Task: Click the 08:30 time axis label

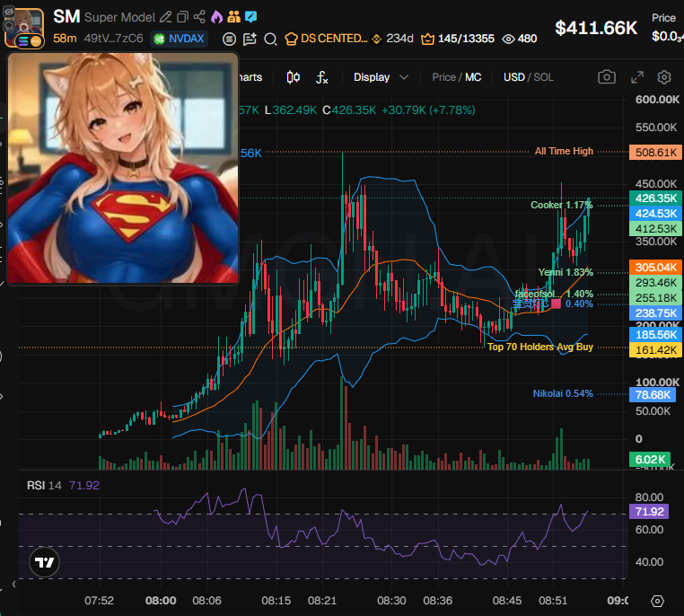Action: coord(391,601)
